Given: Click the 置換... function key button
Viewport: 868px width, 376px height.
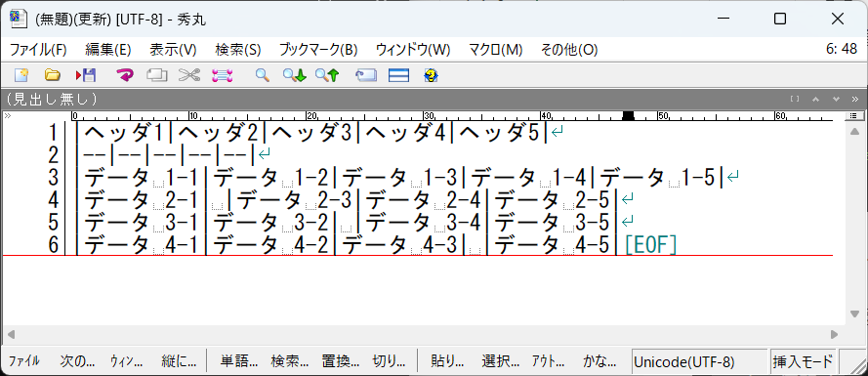Looking at the screenshot, I should pos(341,361).
